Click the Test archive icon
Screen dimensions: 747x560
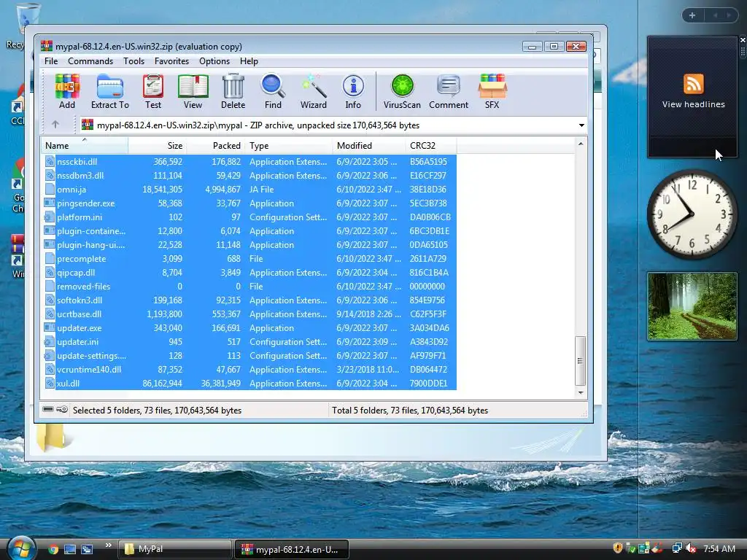pos(153,91)
